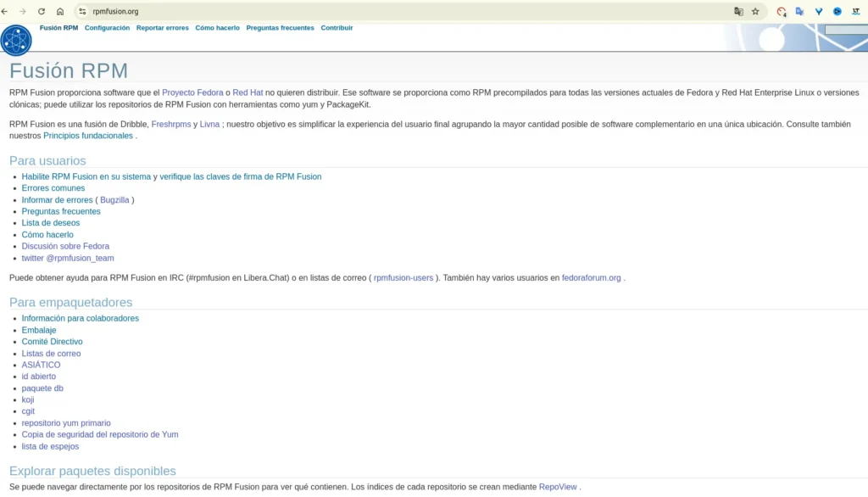This screenshot has width=868, height=497.
Task: Click the translate page icon in address bar
Action: click(738, 11)
